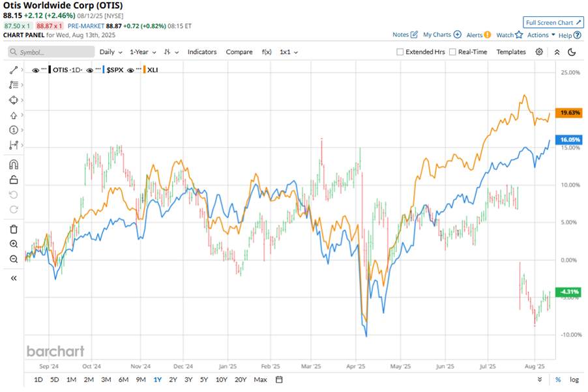Toggle percent scale mode
Image resolution: width=588 pixels, height=392 pixels.
click(558, 380)
